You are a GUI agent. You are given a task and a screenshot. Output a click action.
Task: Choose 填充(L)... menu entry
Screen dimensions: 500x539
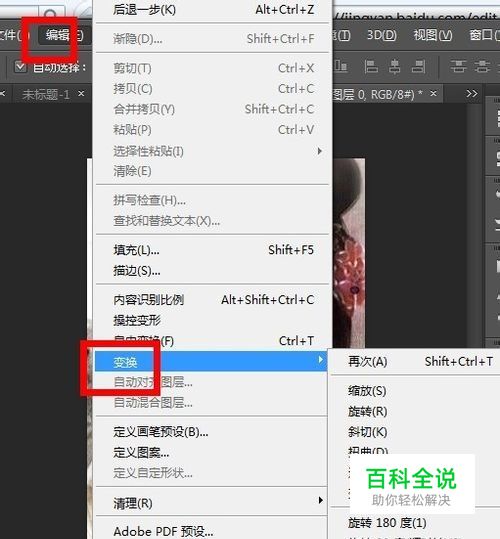tap(212, 250)
